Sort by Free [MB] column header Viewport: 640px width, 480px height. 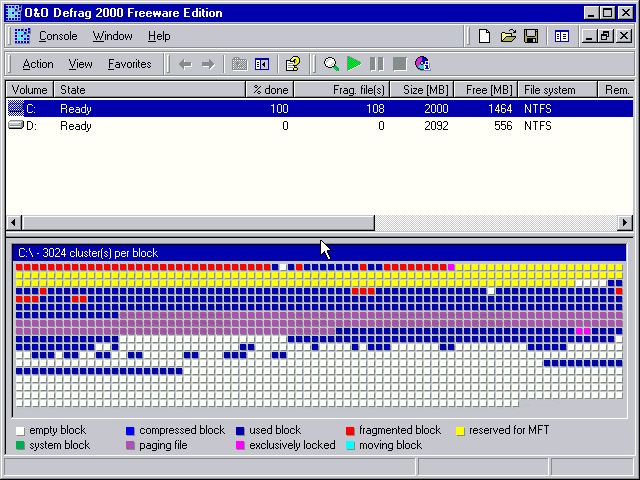pyautogui.click(x=486, y=90)
